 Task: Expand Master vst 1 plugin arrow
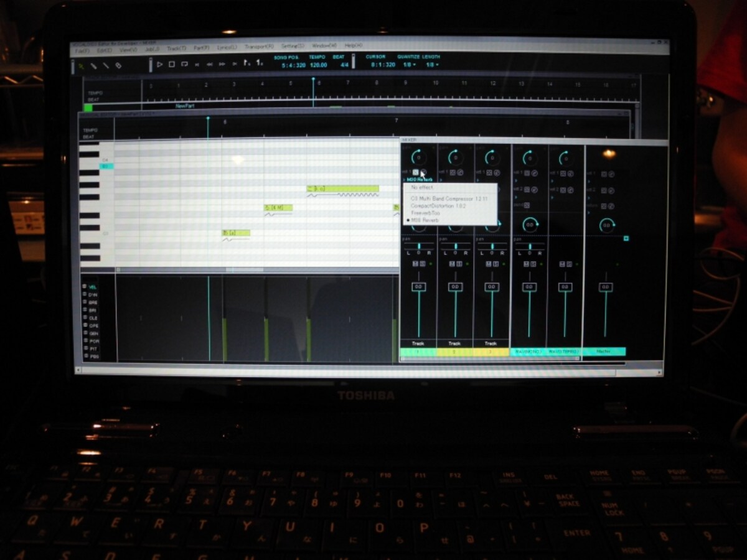point(588,181)
